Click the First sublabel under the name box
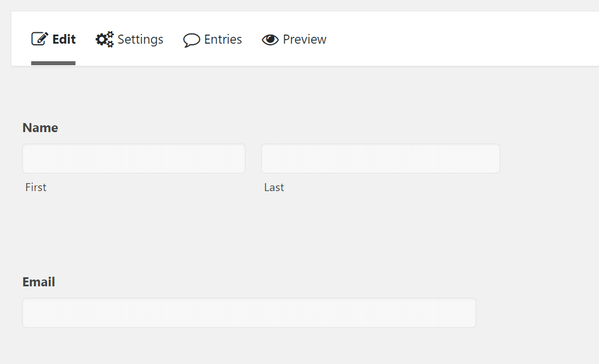 [36, 187]
